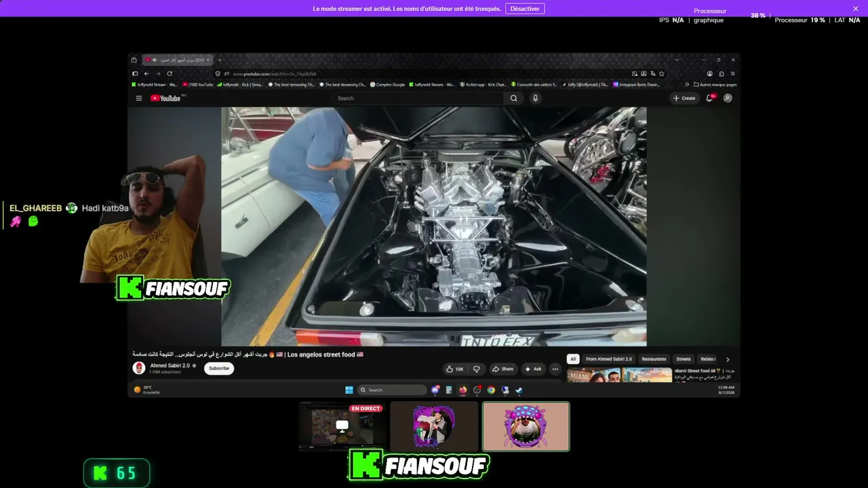
Task: Select the All filter chip
Action: coord(573,359)
